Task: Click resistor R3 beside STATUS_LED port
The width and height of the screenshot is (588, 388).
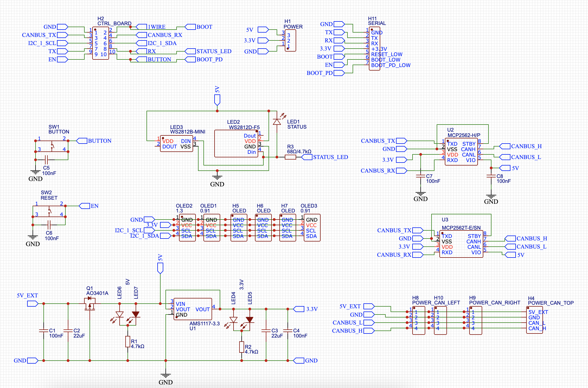Action: 290,157
